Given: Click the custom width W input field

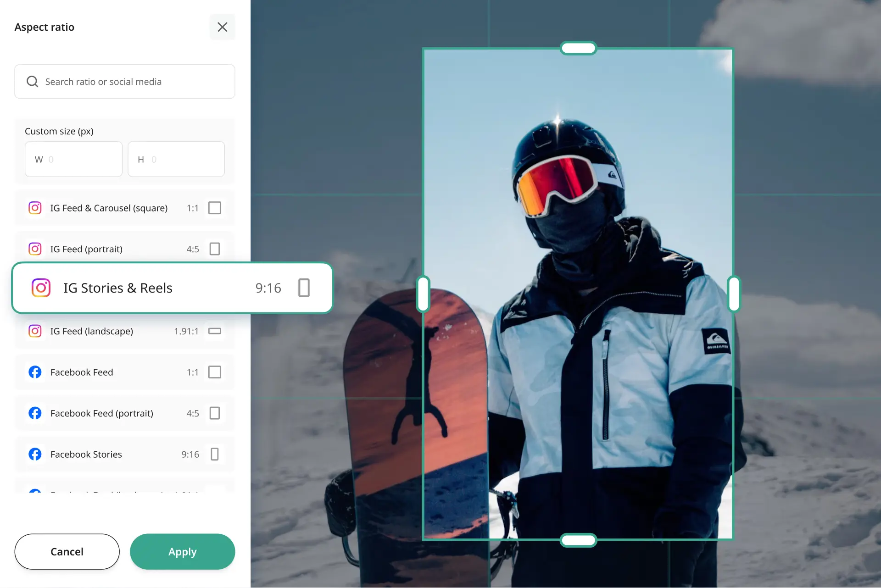Looking at the screenshot, I should 73,159.
